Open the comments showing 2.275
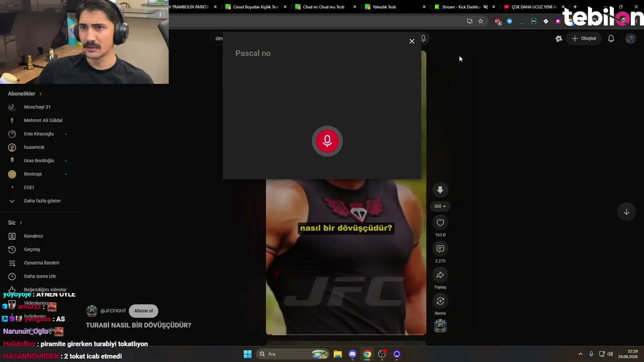 pos(440,249)
